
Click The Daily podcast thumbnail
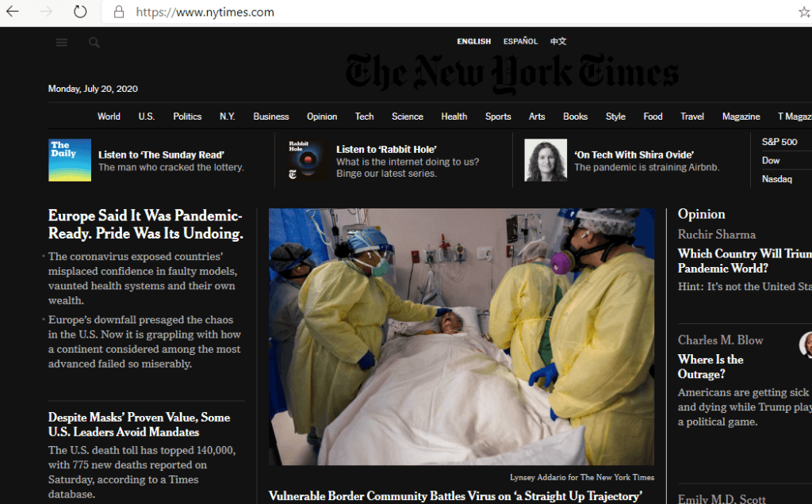70,160
